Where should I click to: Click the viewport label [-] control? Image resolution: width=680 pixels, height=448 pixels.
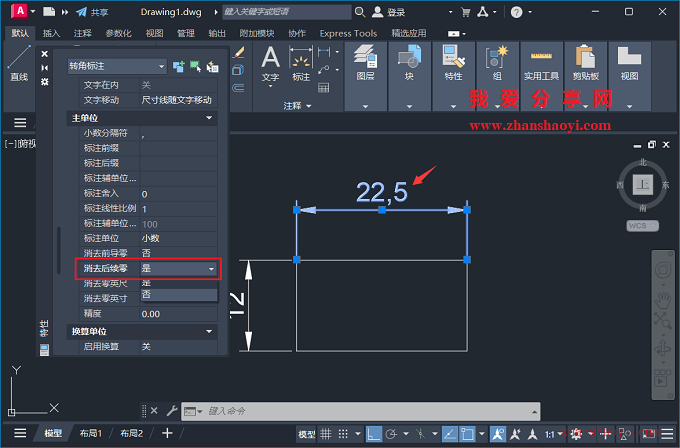coord(10,144)
